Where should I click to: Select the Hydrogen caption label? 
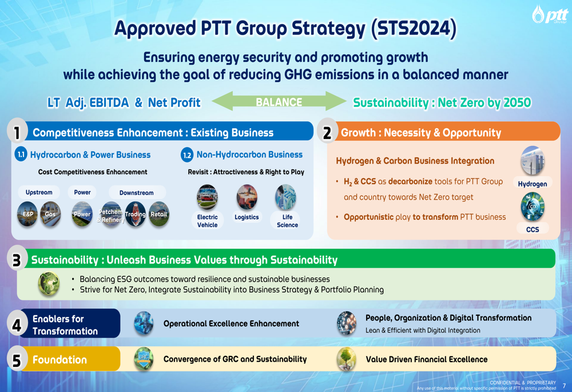point(533,184)
